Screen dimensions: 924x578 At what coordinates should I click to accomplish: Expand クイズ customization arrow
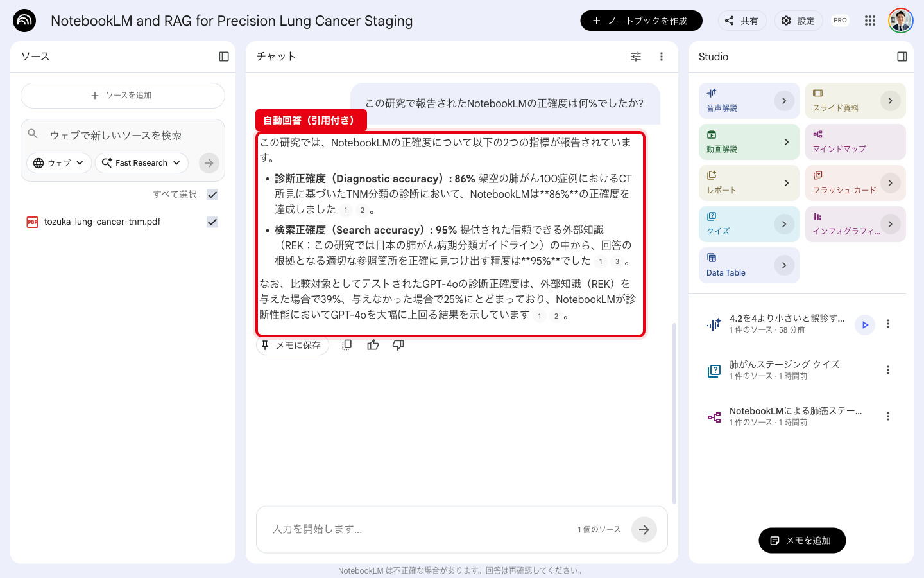784,224
